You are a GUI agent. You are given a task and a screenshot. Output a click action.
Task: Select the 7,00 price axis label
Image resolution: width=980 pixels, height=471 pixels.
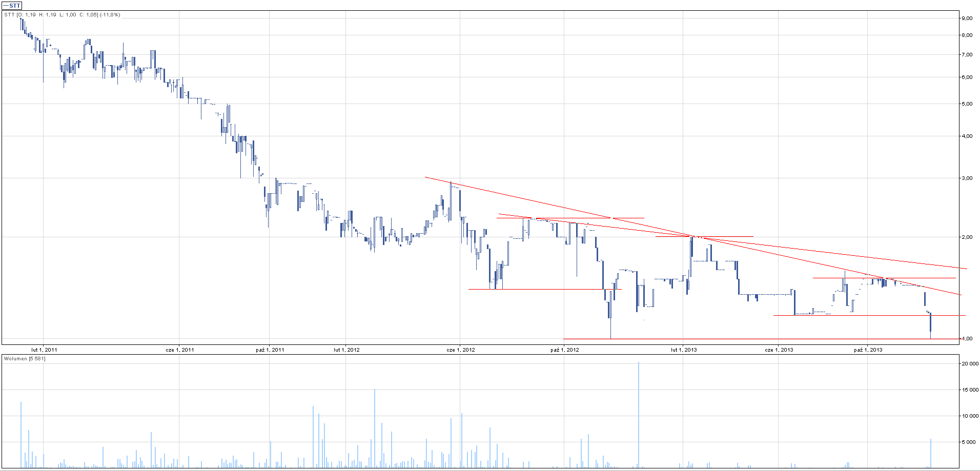coord(967,55)
